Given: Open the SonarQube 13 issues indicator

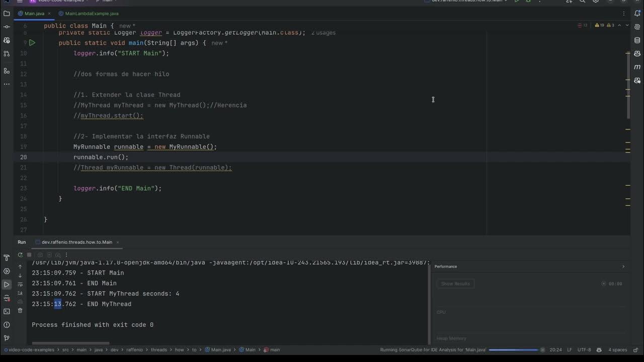Looking at the screenshot, I should pos(583,25).
